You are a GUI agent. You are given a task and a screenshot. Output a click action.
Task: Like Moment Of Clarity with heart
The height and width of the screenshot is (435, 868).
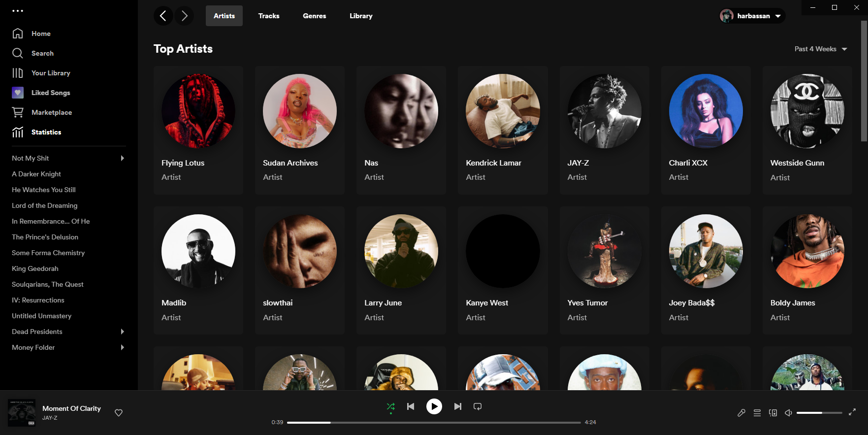tap(119, 413)
